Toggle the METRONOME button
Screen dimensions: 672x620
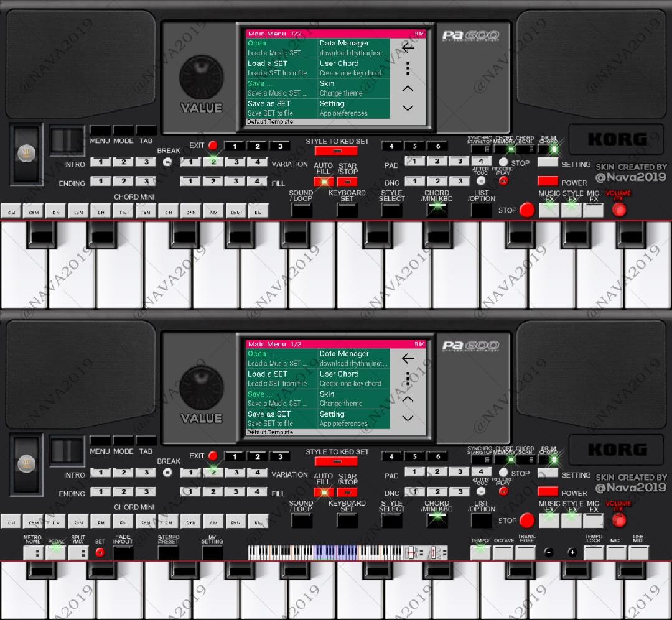point(32,552)
